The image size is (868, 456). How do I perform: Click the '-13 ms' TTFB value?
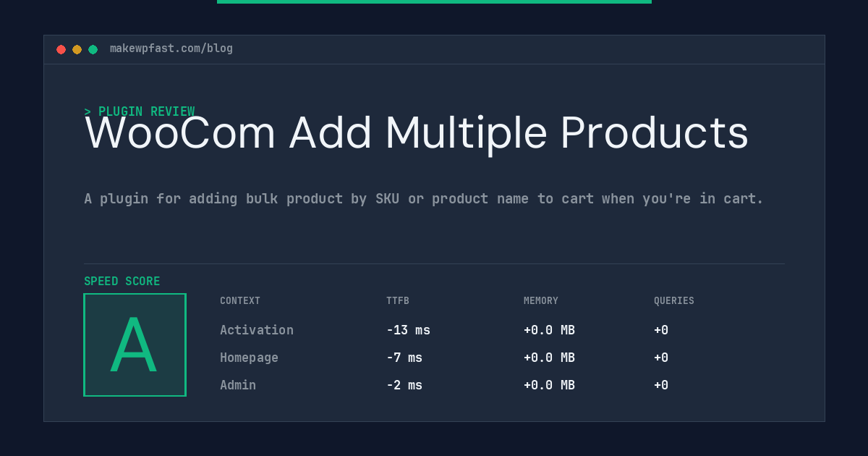pyautogui.click(x=409, y=330)
